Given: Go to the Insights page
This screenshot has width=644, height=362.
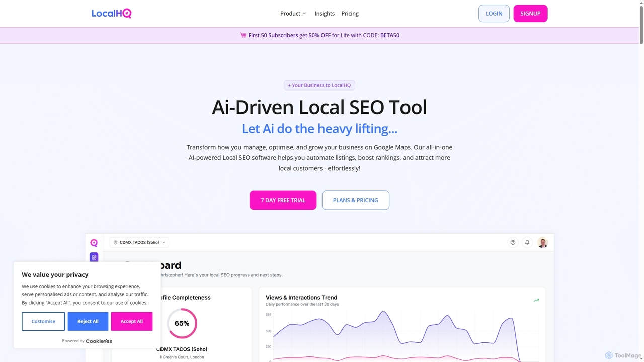Looking at the screenshot, I should [x=325, y=14].
